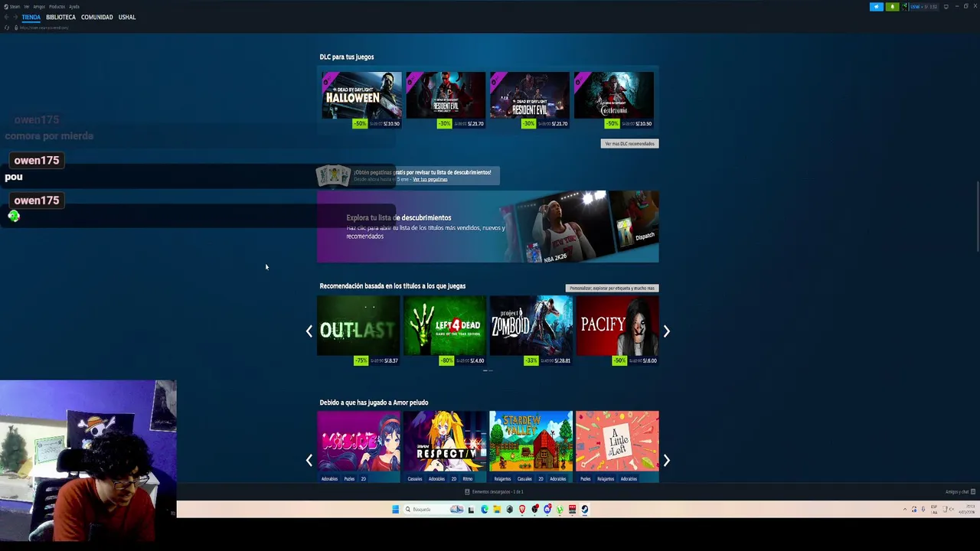Open Amigos y chat at bottom right
This screenshot has height=551, width=980.
coord(960,491)
